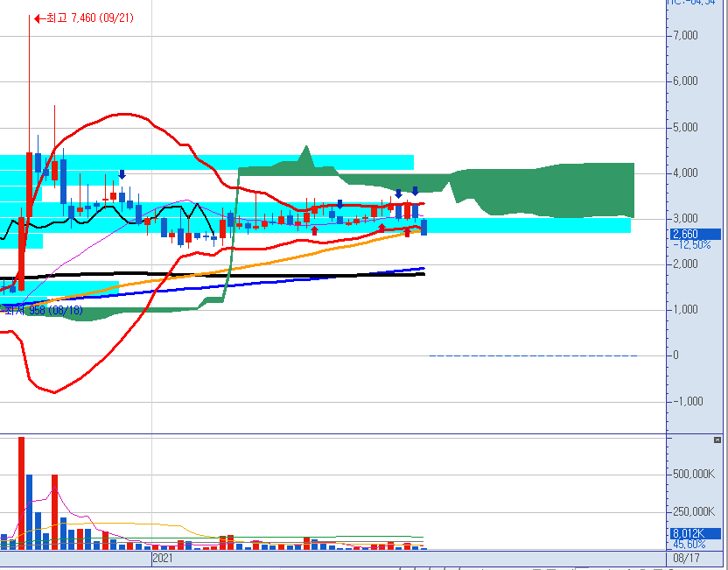Click the 500,000K volume axis label
The height and width of the screenshot is (570, 728).
(x=694, y=475)
